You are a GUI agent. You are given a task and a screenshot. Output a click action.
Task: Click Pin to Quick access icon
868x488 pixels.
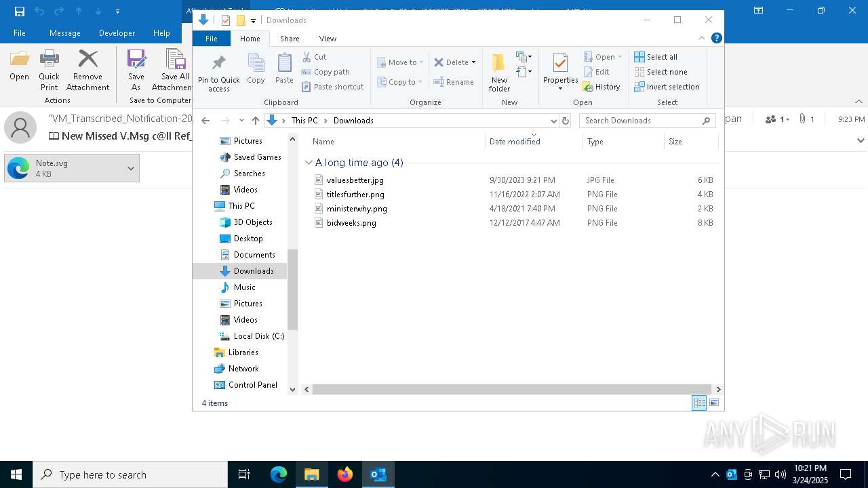(218, 73)
